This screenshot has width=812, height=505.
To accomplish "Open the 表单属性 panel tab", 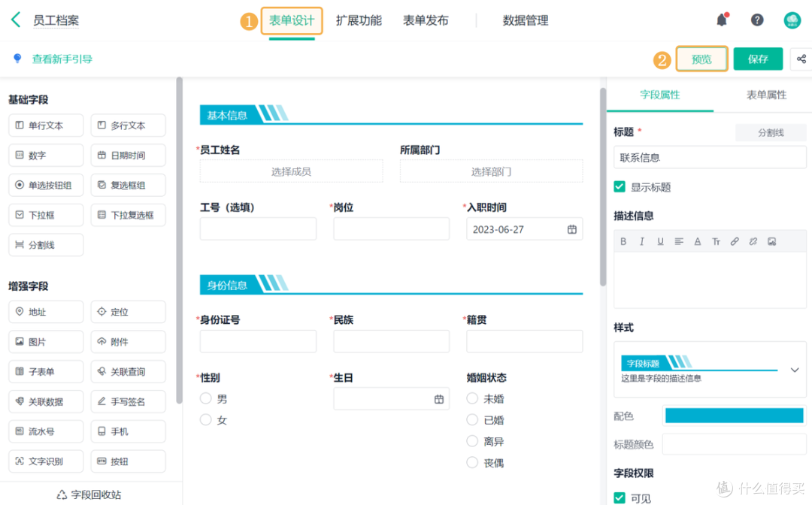I will click(x=766, y=95).
